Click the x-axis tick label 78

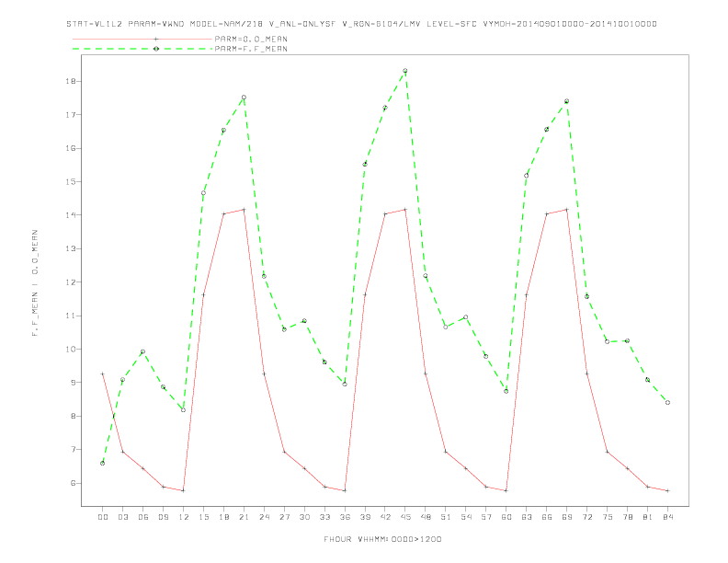[628, 517]
